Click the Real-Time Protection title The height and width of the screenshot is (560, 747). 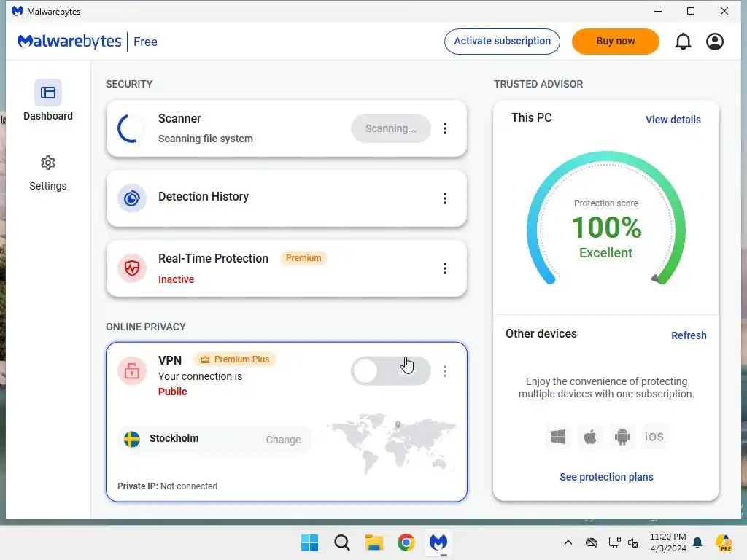pos(213,258)
